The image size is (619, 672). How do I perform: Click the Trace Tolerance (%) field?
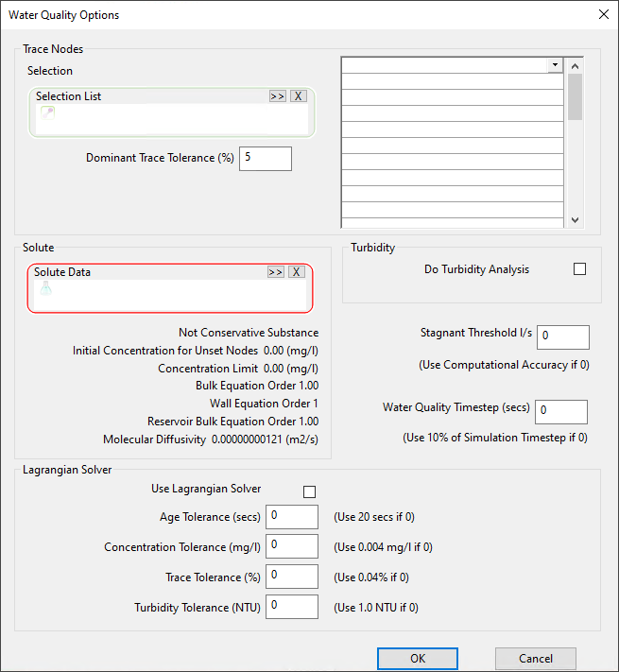292,577
